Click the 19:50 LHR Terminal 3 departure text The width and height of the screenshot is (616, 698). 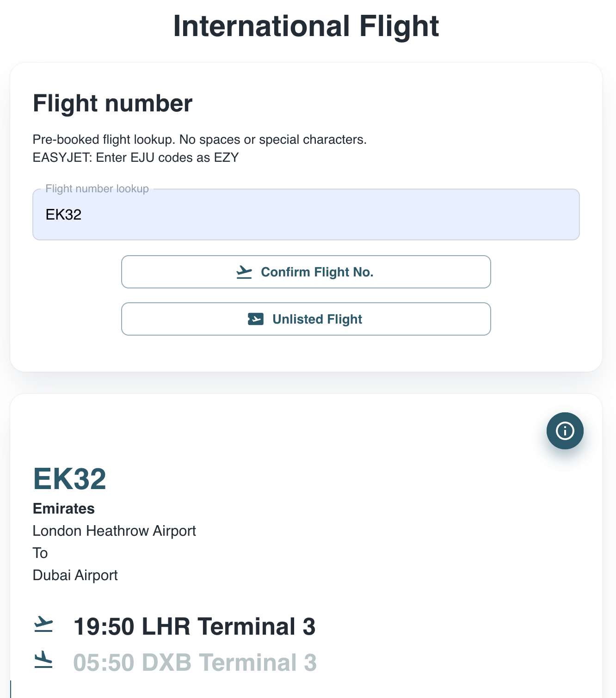(194, 627)
